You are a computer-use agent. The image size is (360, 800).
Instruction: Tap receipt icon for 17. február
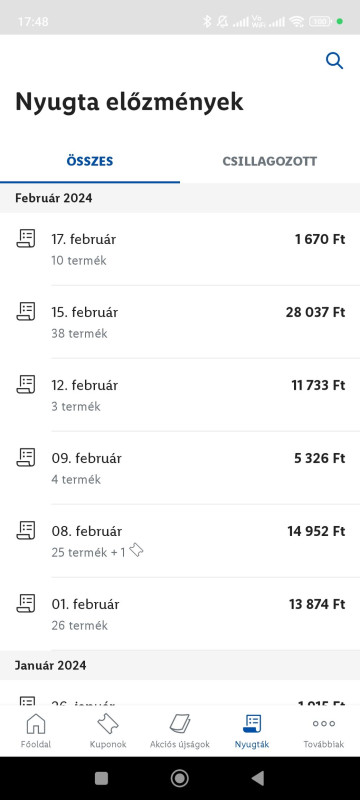[x=25, y=238]
